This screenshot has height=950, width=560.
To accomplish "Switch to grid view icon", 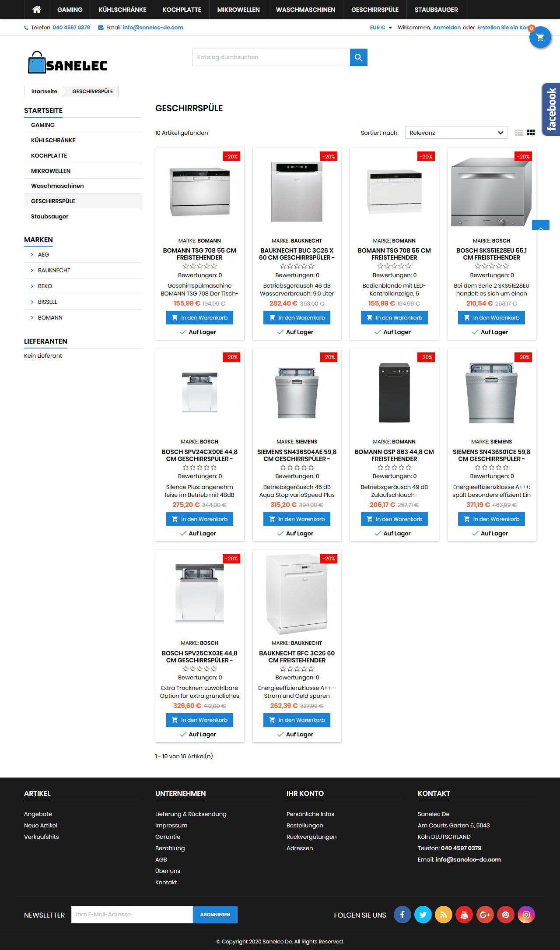I will pyautogui.click(x=531, y=133).
